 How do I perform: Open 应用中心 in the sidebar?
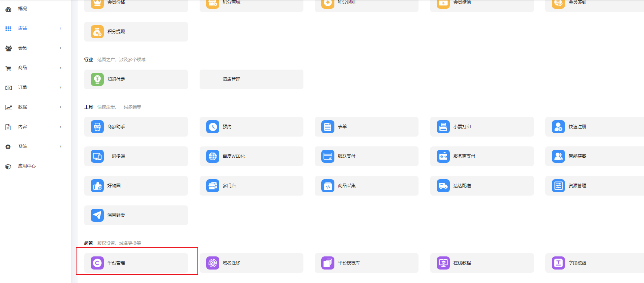[x=27, y=166]
